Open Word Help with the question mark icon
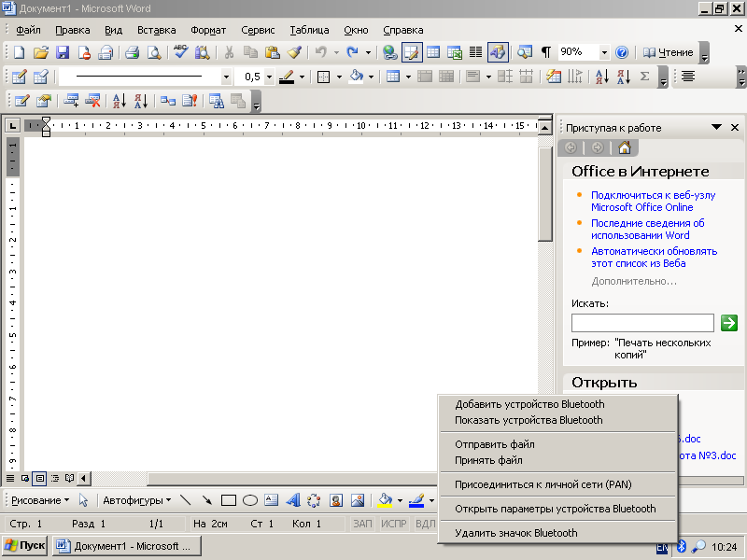 pyautogui.click(x=622, y=52)
